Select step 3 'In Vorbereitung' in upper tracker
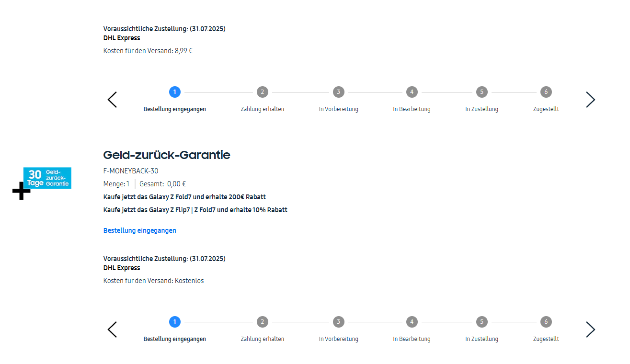This screenshot has height=364, width=630. pyautogui.click(x=339, y=92)
